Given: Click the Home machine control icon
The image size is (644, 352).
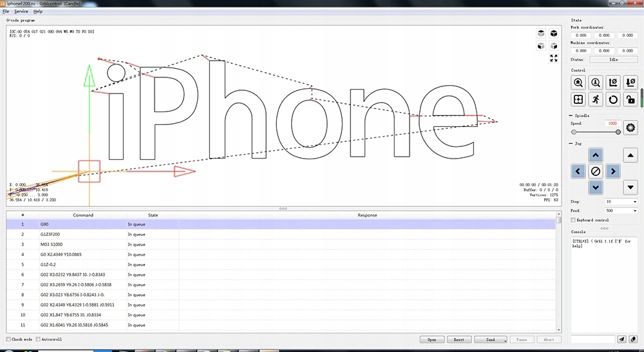Looking at the screenshot, I should (578, 82).
